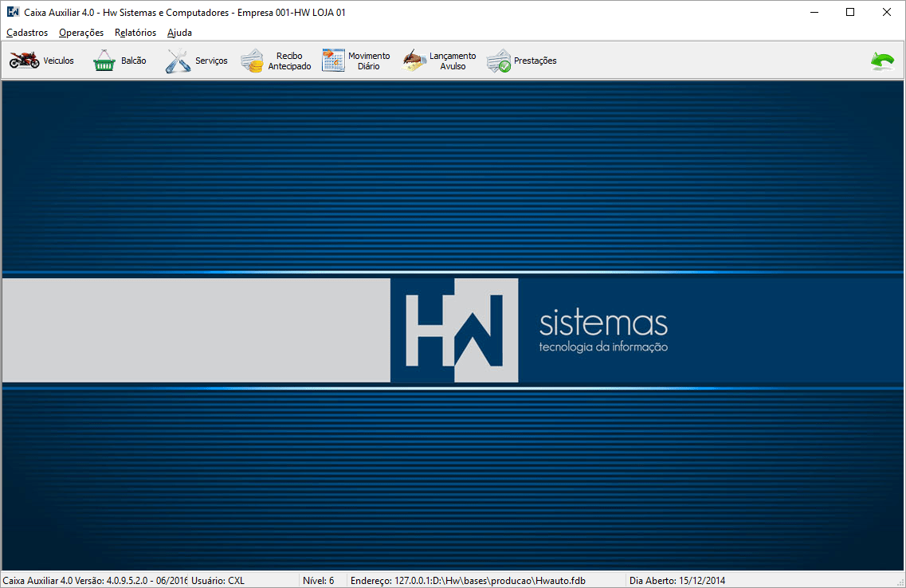Click the Movimento Diário label

pyautogui.click(x=369, y=61)
